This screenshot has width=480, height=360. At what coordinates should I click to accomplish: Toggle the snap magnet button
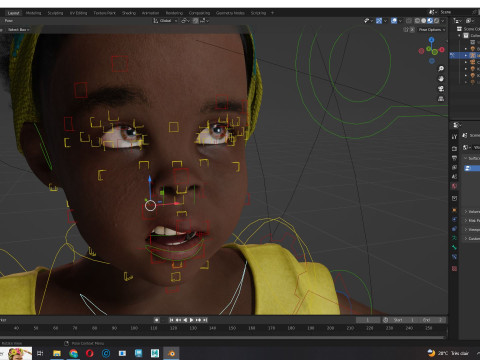195,21
